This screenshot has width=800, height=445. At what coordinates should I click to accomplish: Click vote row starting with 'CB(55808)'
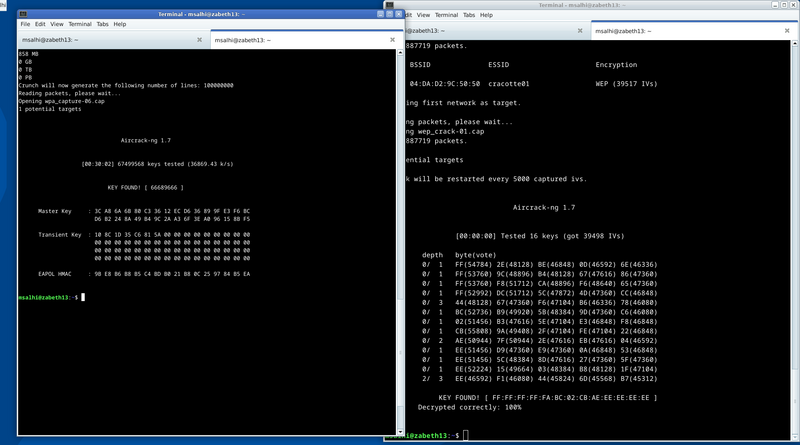click(x=539, y=331)
